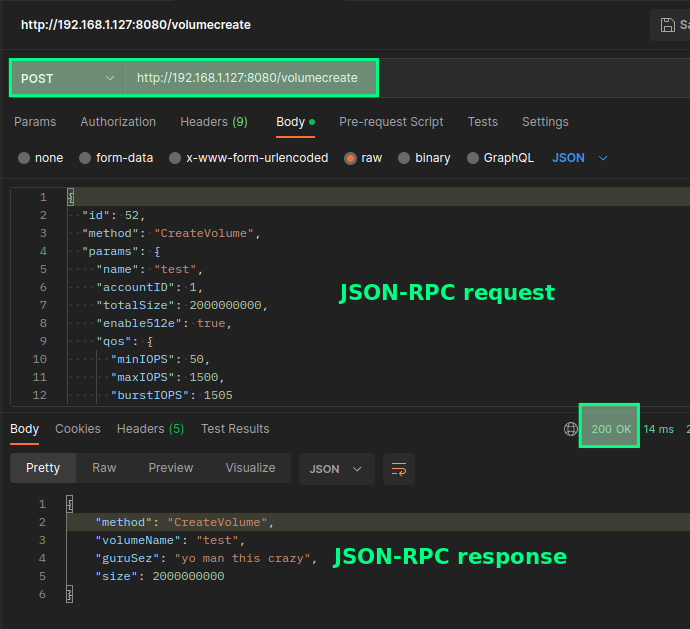The height and width of the screenshot is (629, 690).
Task: Click the 200 OK status text
Action: pyautogui.click(x=611, y=429)
